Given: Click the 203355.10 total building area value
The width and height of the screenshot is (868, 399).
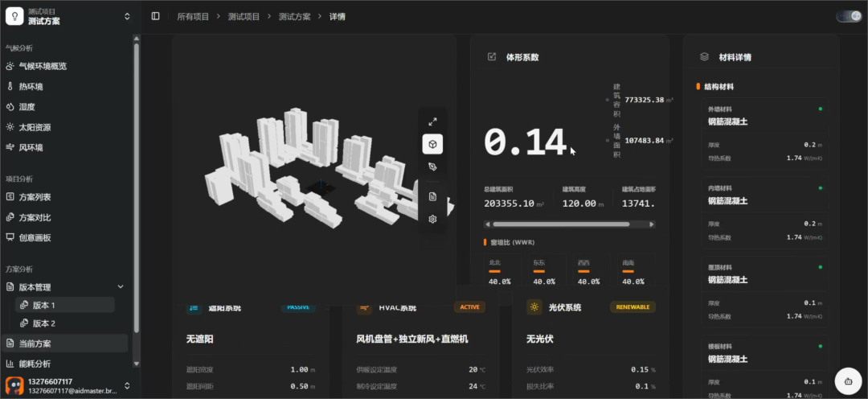Looking at the screenshot, I should coord(509,204).
